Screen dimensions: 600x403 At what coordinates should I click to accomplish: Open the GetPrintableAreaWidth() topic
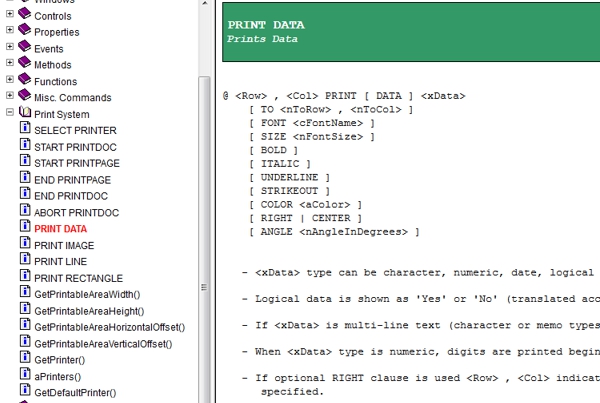click(87, 295)
